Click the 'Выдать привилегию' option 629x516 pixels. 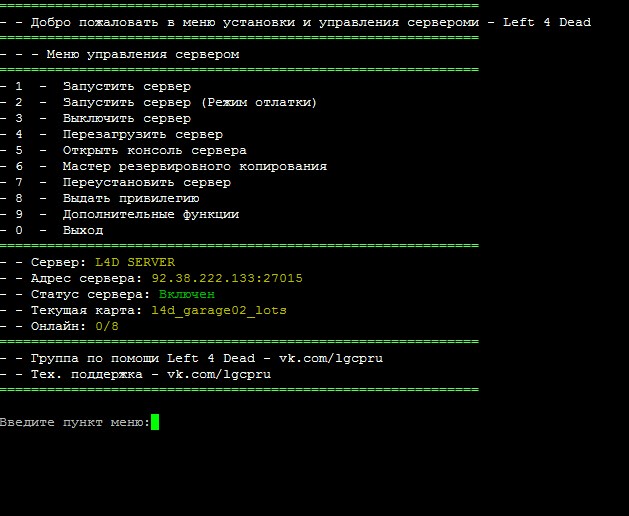[130, 198]
